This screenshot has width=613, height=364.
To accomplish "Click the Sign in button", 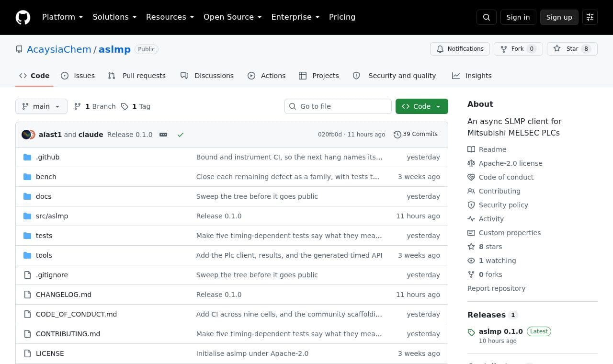I will [x=518, y=17].
